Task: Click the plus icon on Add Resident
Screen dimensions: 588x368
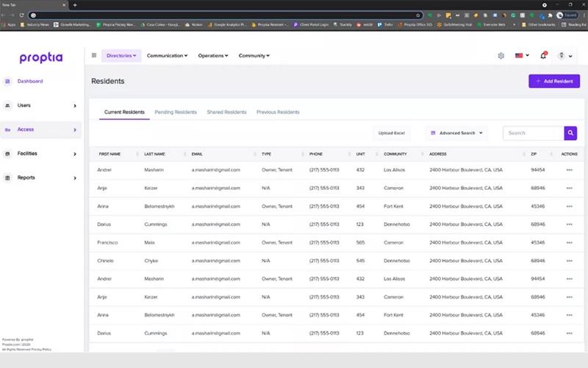Action: click(538, 81)
